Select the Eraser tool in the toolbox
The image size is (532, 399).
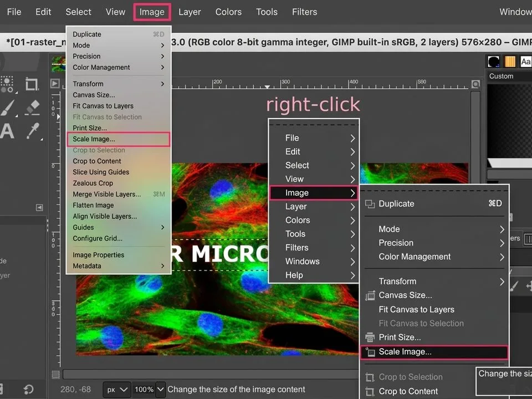pos(33,108)
